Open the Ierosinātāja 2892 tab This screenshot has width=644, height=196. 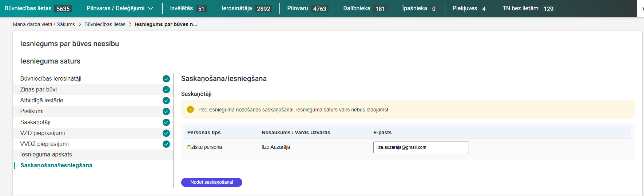247,8
